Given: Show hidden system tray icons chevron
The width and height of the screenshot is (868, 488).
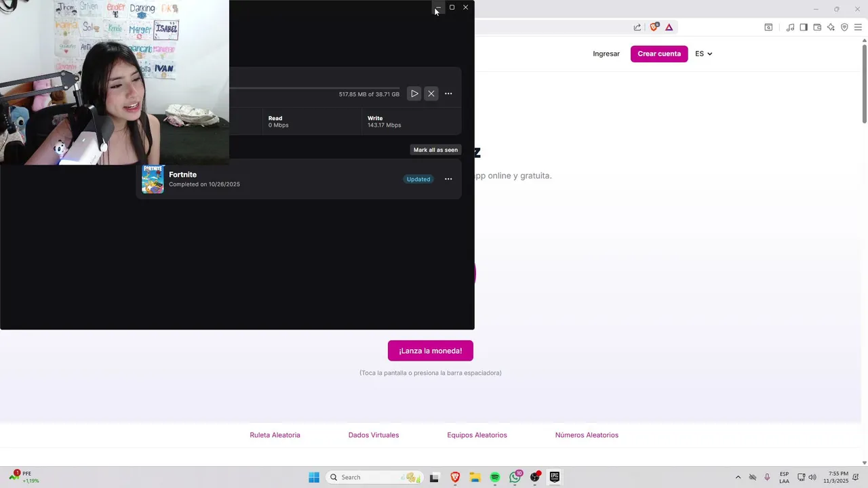Looking at the screenshot, I should 738,477.
